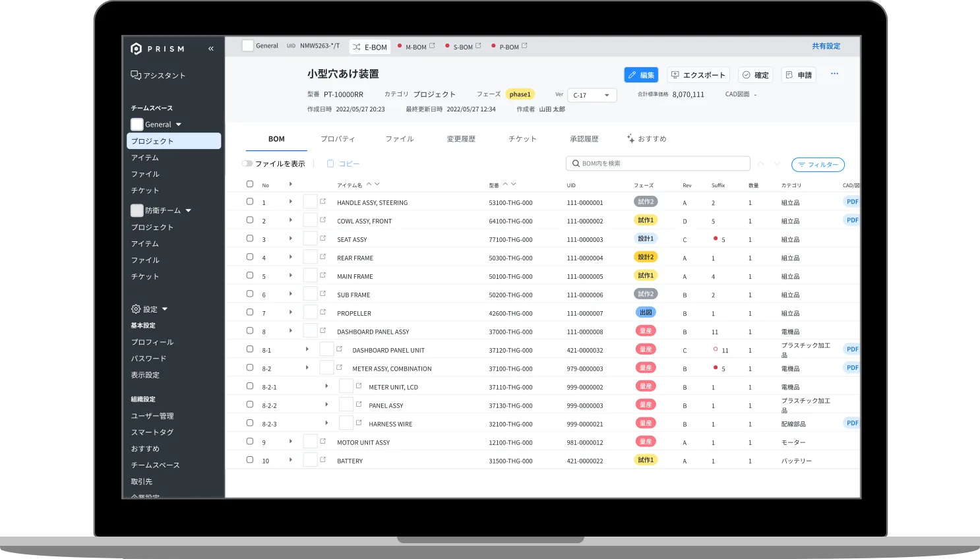This screenshot has width=980, height=559.
Task: Open PDF for DASHBOARD PANEL UNIT
Action: point(851,349)
